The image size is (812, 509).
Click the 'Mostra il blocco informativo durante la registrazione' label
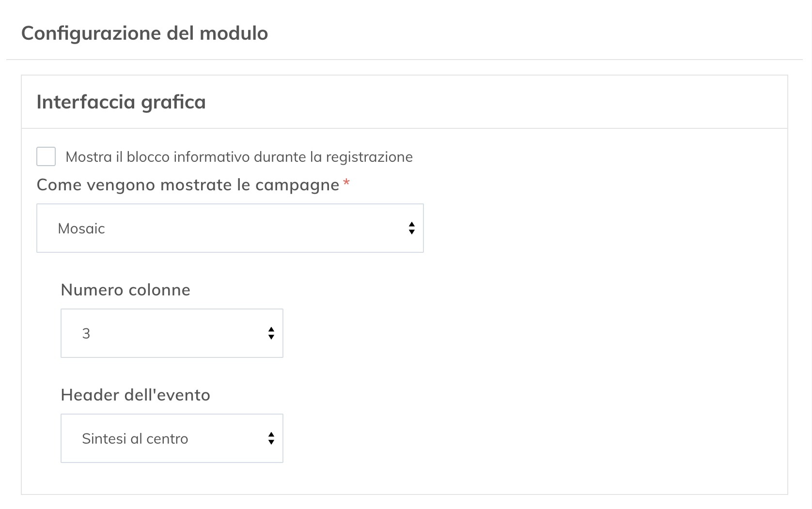coord(239,157)
